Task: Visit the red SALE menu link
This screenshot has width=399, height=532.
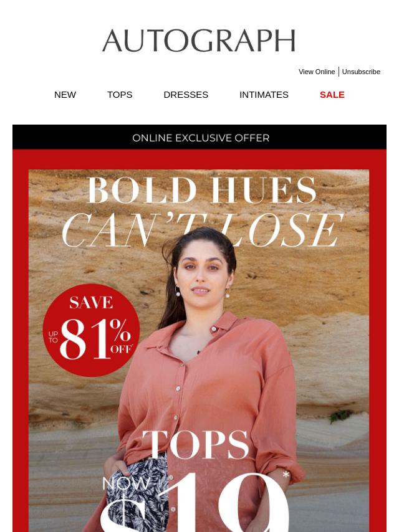Action: coord(332,95)
